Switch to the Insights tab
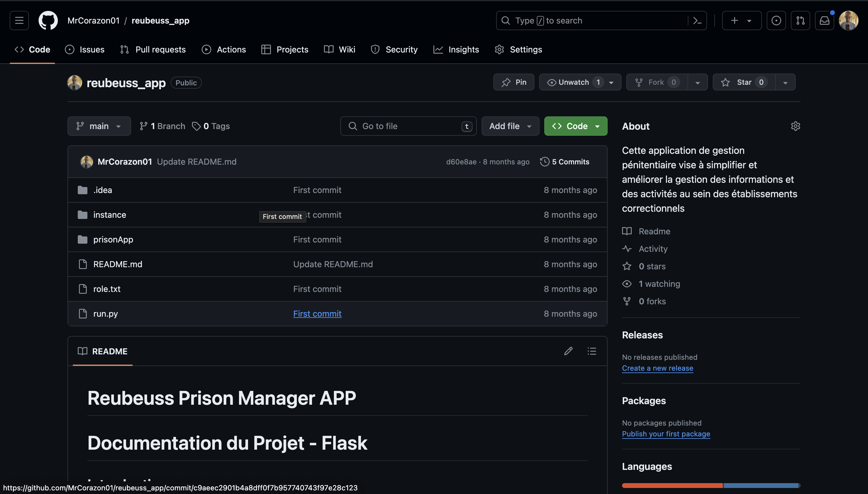This screenshot has height=494, width=868. tap(456, 49)
